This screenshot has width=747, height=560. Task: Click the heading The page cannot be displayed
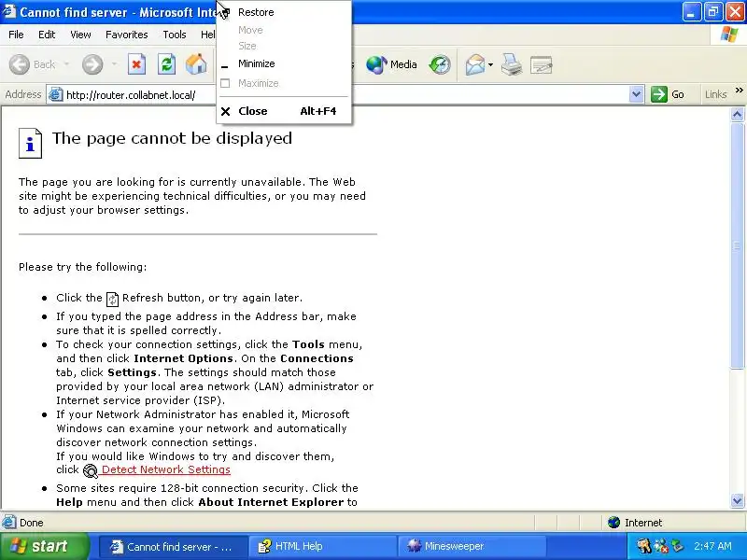(172, 138)
